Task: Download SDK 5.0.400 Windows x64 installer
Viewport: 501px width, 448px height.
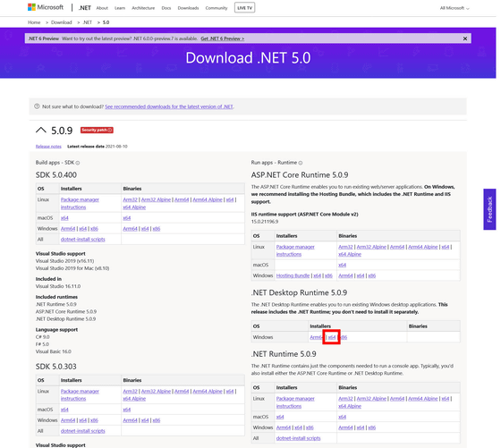Action: pos(82,229)
